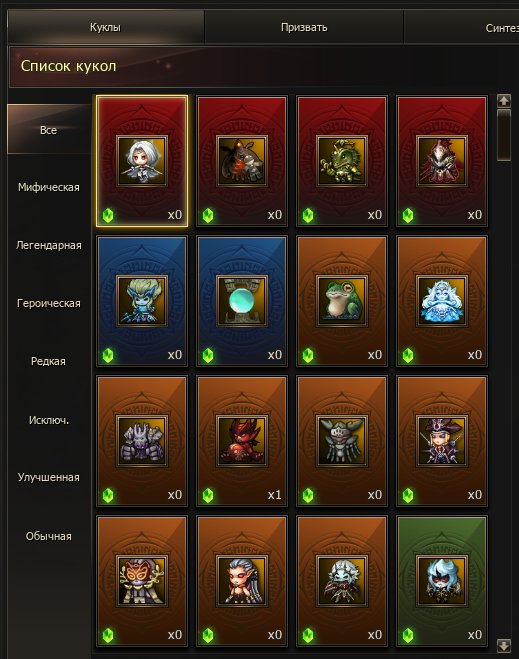The height and width of the screenshot is (659, 519).
Task: Pick the green frog doll card
Action: (x=342, y=301)
